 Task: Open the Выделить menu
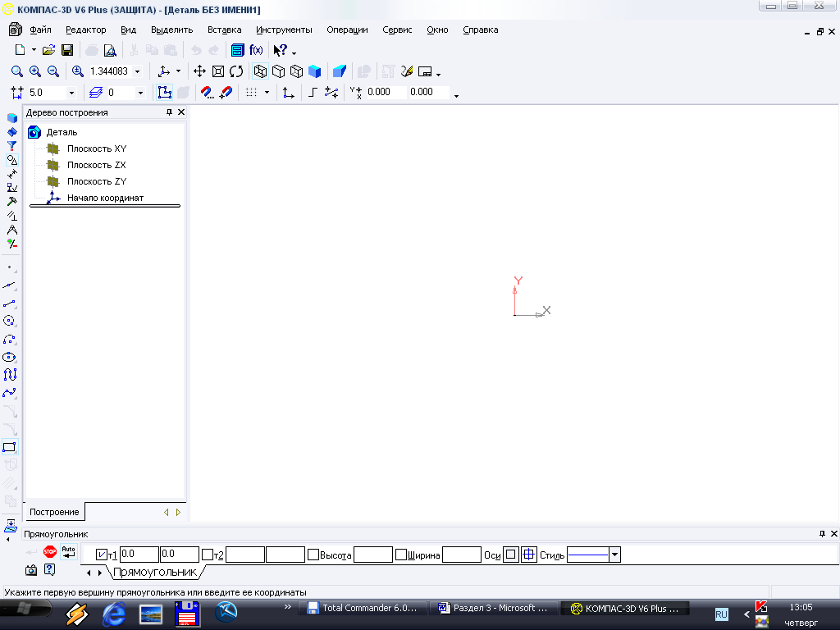pos(172,30)
